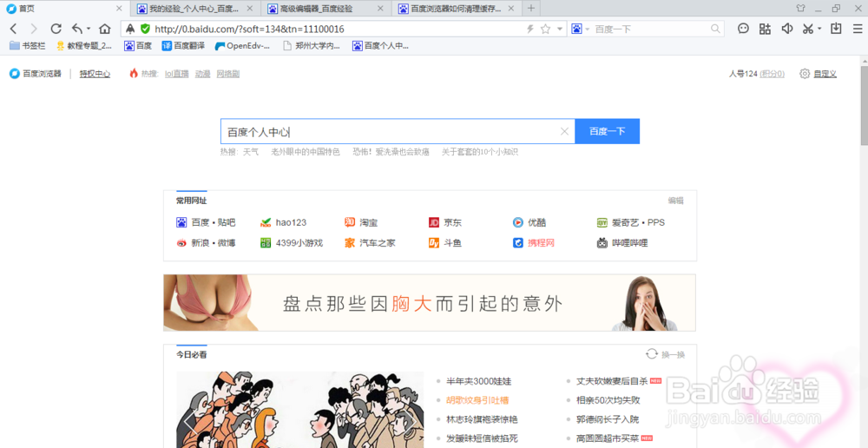Viewport: 868px width, 448px height.
Task: Open the chat face icon in toolbar
Action: pyautogui.click(x=744, y=29)
